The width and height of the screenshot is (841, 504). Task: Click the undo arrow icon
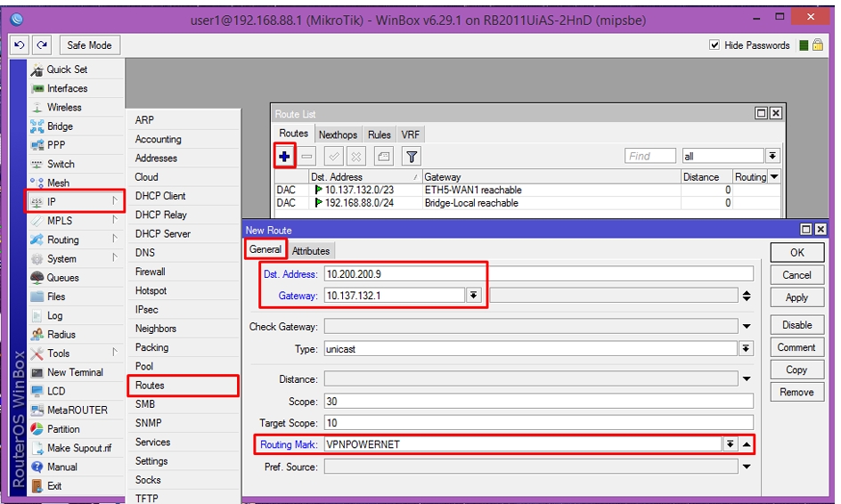pyautogui.click(x=20, y=45)
